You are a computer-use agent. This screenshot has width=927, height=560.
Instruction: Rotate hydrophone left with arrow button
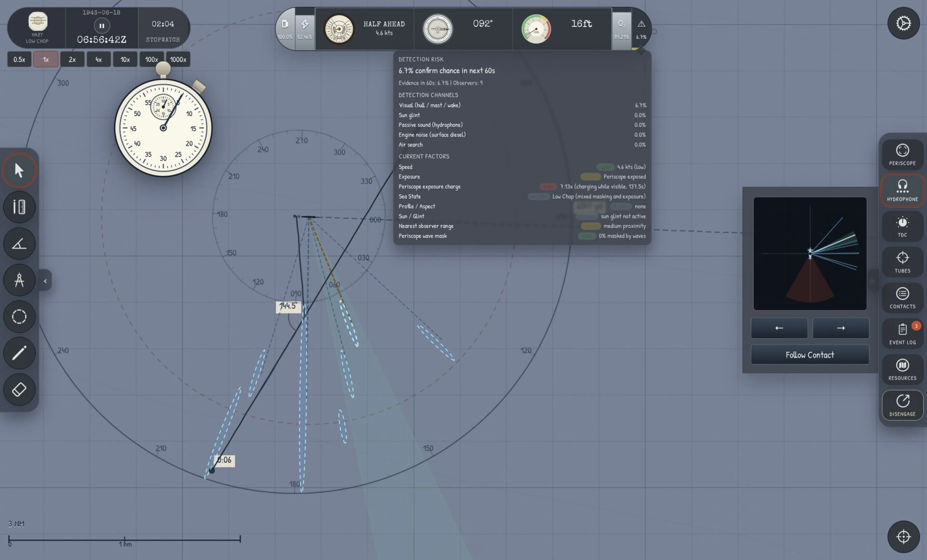pos(779,328)
